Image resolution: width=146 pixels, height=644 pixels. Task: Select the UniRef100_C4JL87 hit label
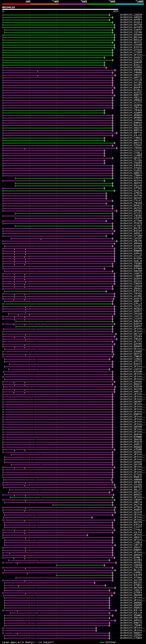(131, 256)
